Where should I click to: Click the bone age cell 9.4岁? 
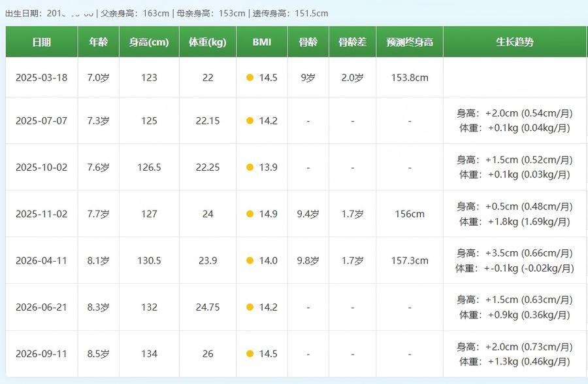(x=308, y=214)
